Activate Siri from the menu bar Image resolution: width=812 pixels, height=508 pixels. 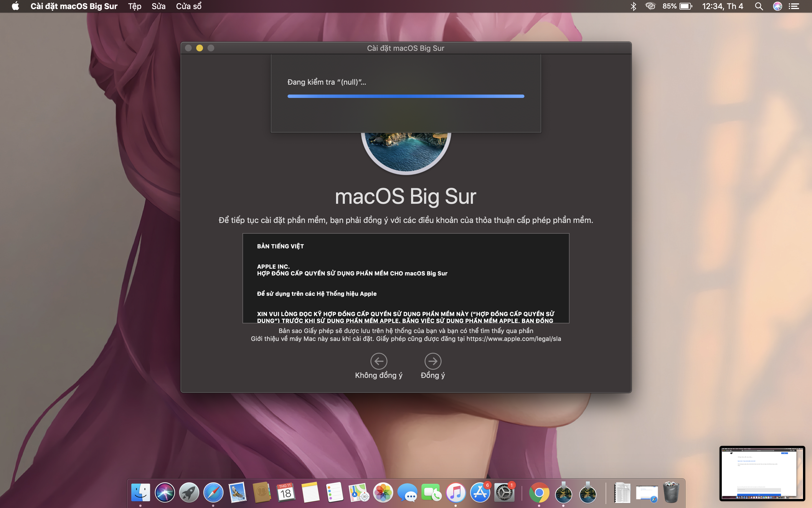[x=777, y=6]
